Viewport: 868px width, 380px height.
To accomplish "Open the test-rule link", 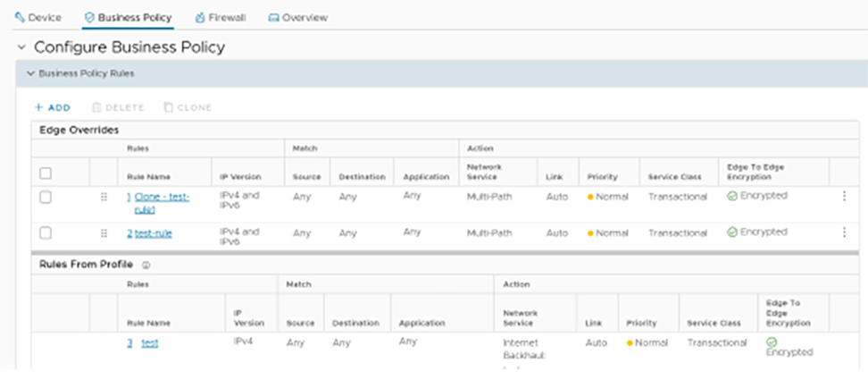I will [x=153, y=233].
